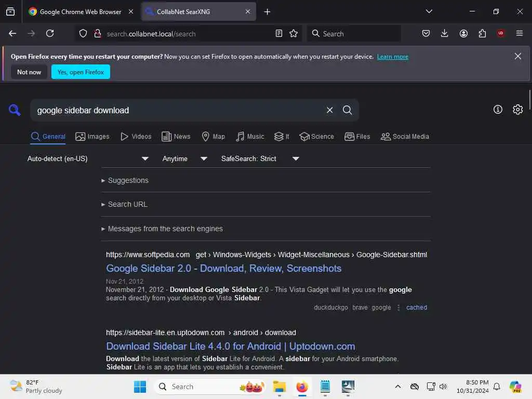Toggle reader view icon in address bar
This screenshot has width=532, height=399.
[x=279, y=34]
